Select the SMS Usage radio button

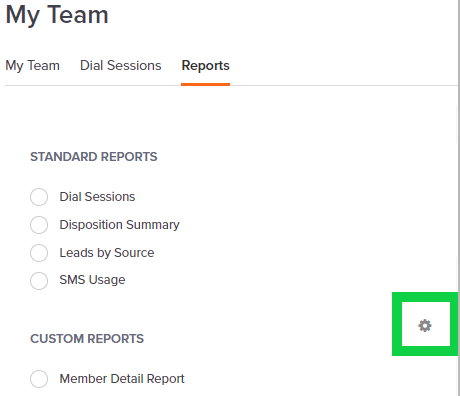(x=39, y=281)
